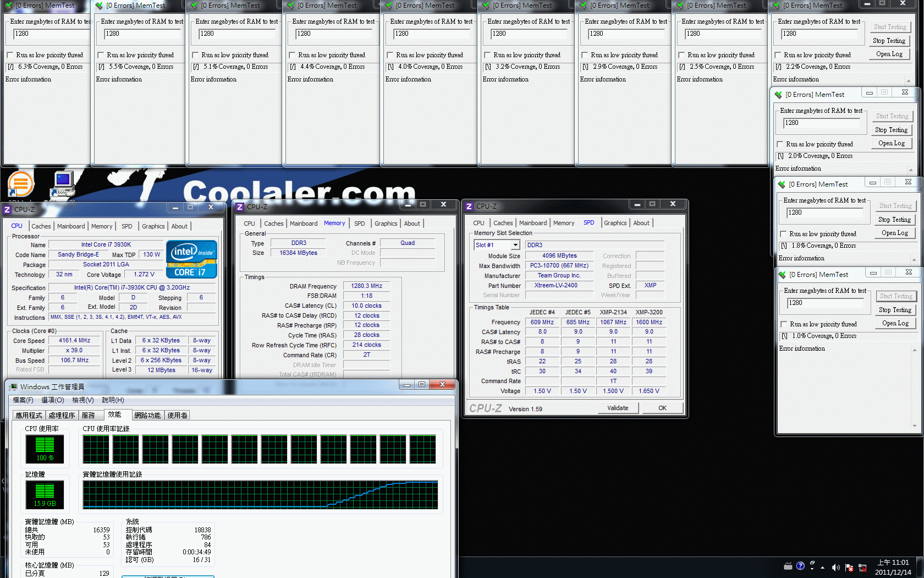Click the Z icon in the Memory tab CPU-Z title bar
The width and height of the screenshot is (924, 578).
(240, 207)
